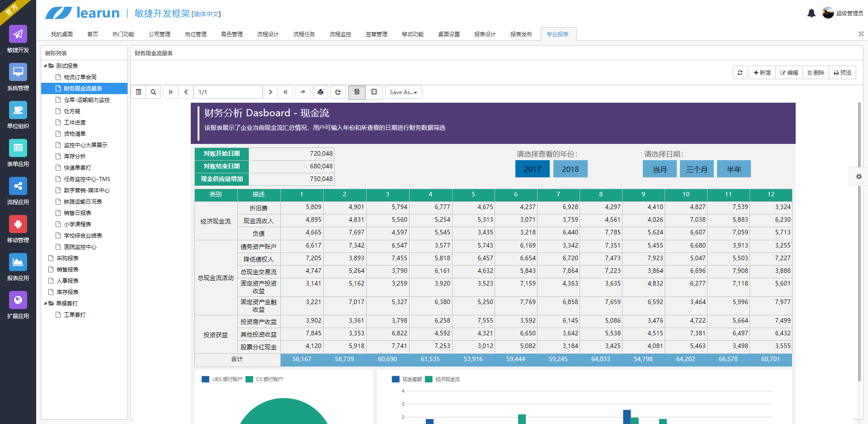Click 预览 preview button

point(843,72)
